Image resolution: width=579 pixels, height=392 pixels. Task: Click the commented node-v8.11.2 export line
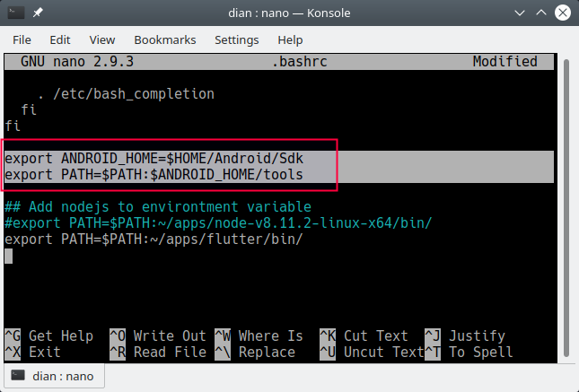(219, 222)
